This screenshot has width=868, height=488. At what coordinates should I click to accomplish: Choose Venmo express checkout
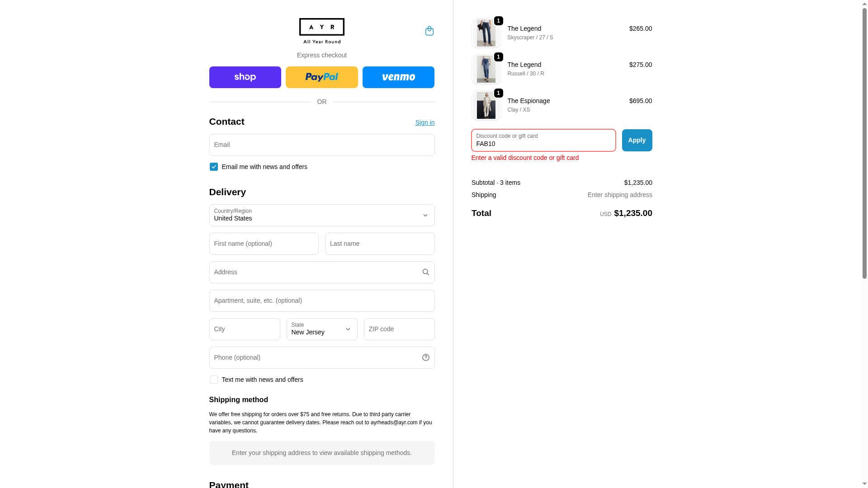[x=398, y=77]
